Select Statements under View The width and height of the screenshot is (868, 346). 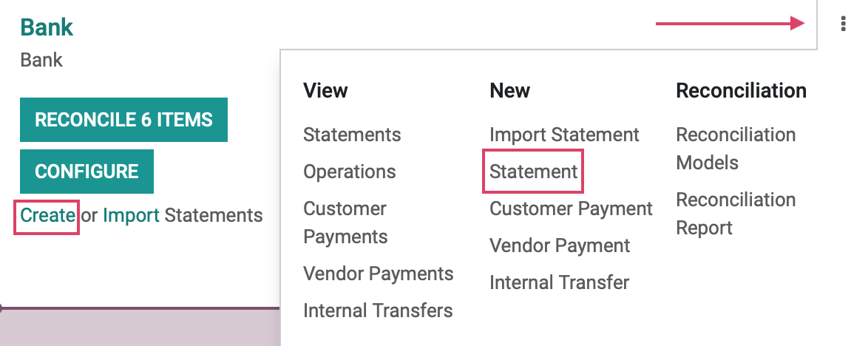click(352, 135)
